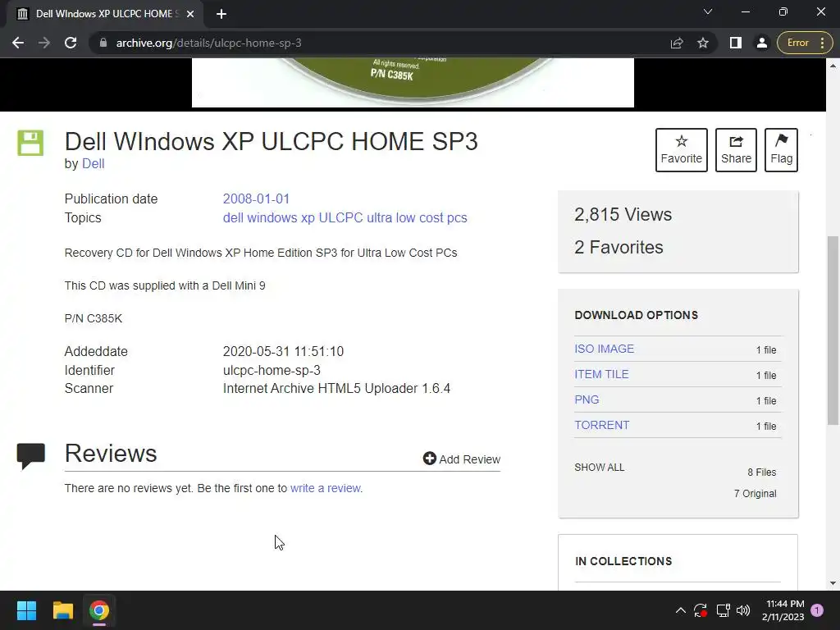Click the lock icon in address bar

point(103,43)
